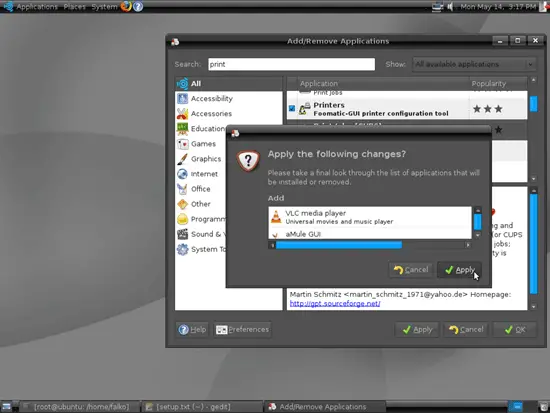Open the Sound & Video category icon

[x=182, y=234]
